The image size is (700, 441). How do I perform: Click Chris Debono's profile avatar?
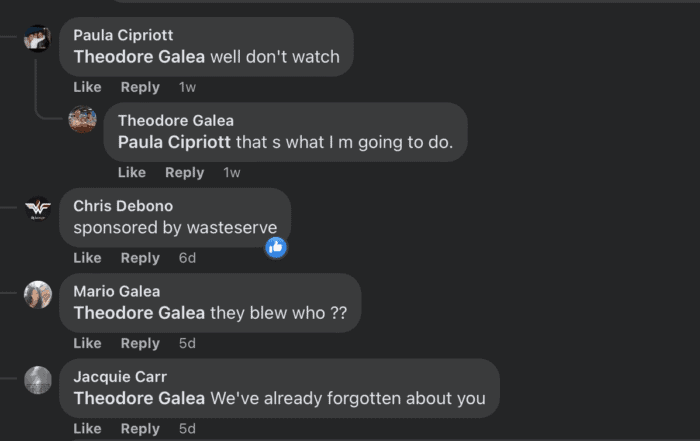pos(38,208)
